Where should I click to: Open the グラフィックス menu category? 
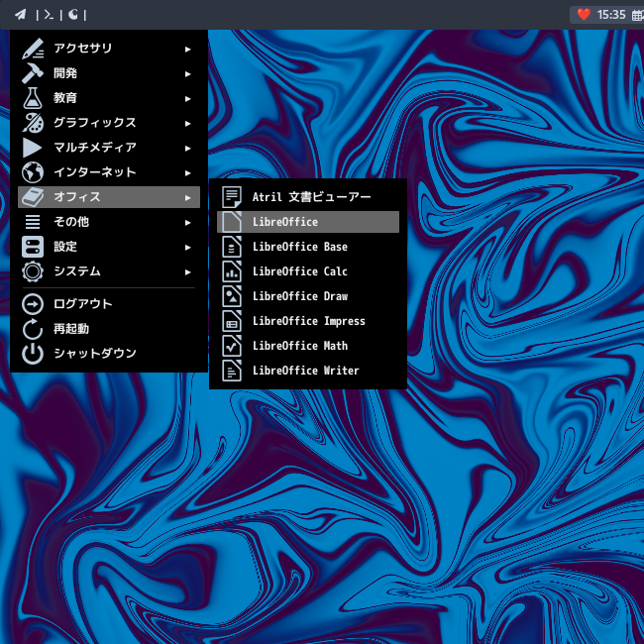109,123
